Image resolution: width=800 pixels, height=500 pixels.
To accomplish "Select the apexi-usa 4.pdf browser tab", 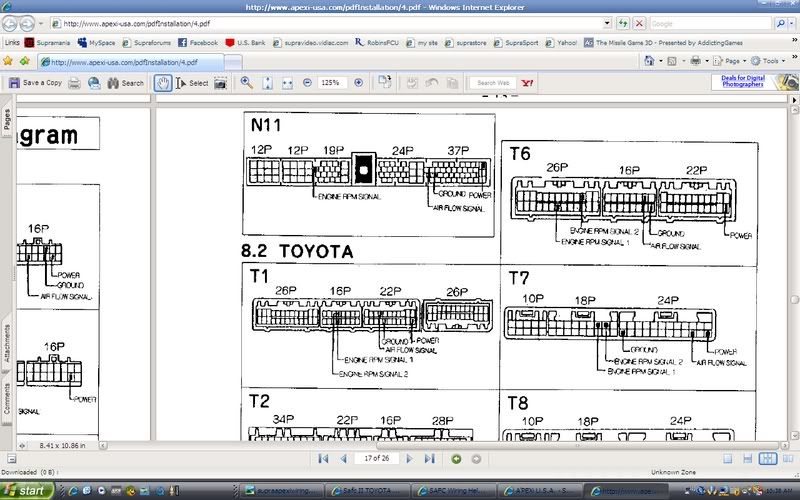I will pyautogui.click(x=131, y=62).
